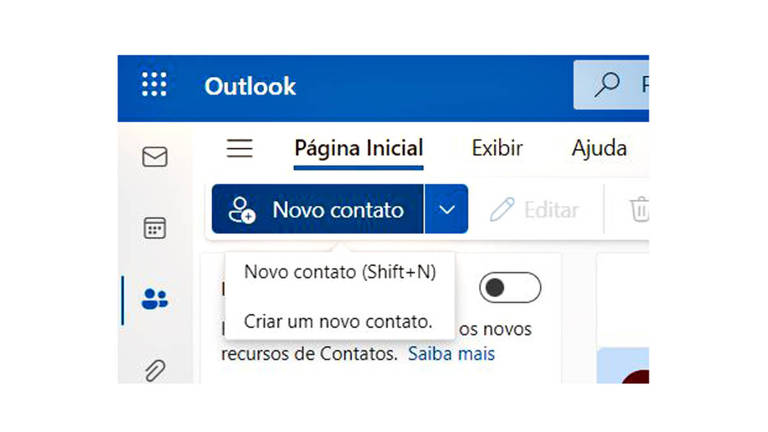Click the Novo contato button
This screenshot has height=432, width=768.
point(317,209)
